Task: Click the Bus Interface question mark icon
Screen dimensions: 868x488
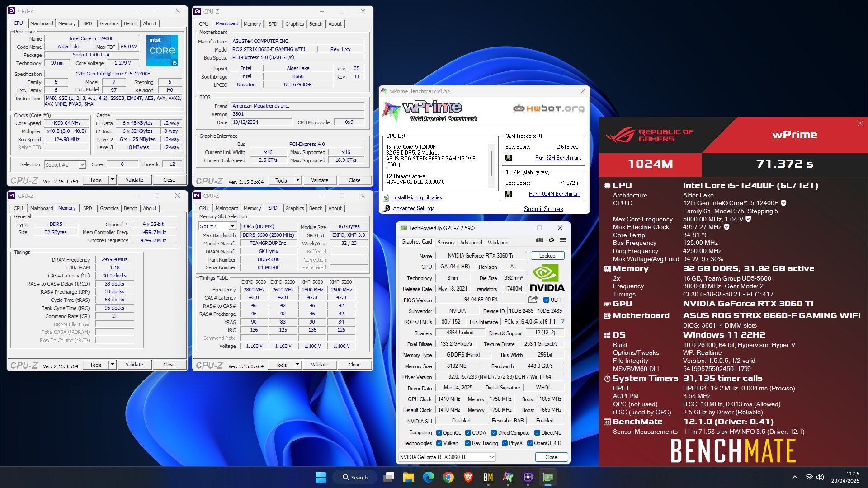Action: tap(563, 322)
